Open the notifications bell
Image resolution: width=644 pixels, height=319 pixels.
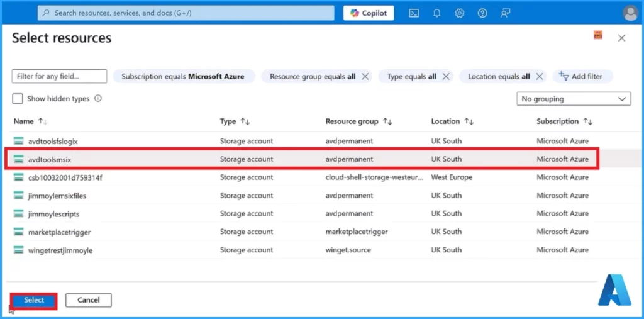click(x=436, y=13)
